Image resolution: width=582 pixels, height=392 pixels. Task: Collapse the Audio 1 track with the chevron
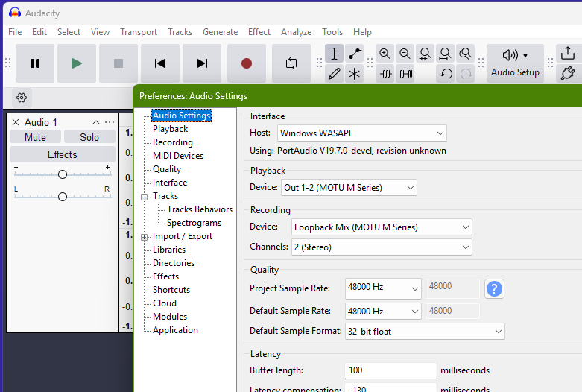tap(95, 122)
